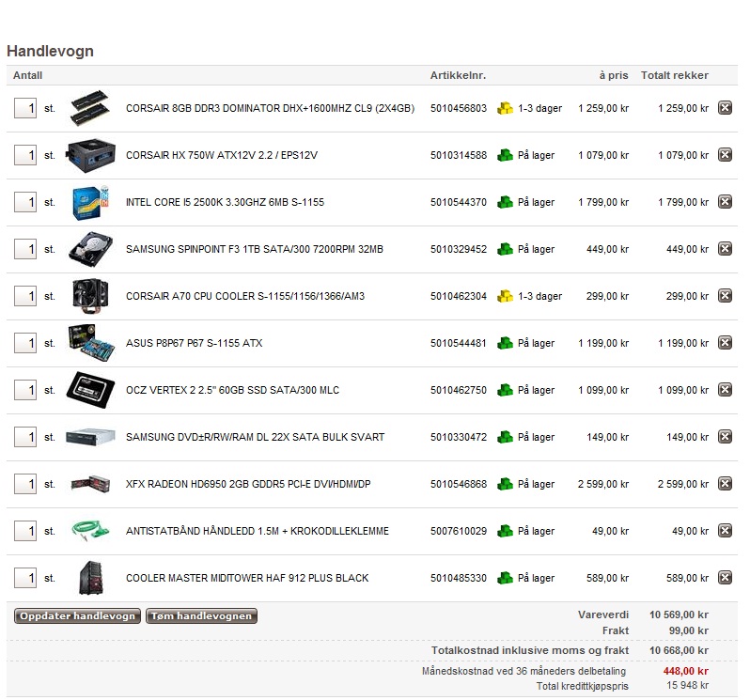This screenshot has height=700, width=750.
Task: Click green stock icon for Antistatbånd
Action: [505, 531]
